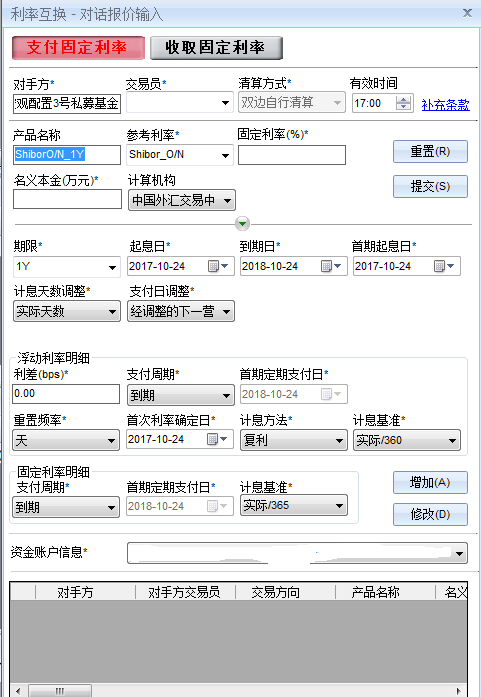Click the green collapse arrow divider
The height and width of the screenshot is (697, 481).
tap(242, 223)
